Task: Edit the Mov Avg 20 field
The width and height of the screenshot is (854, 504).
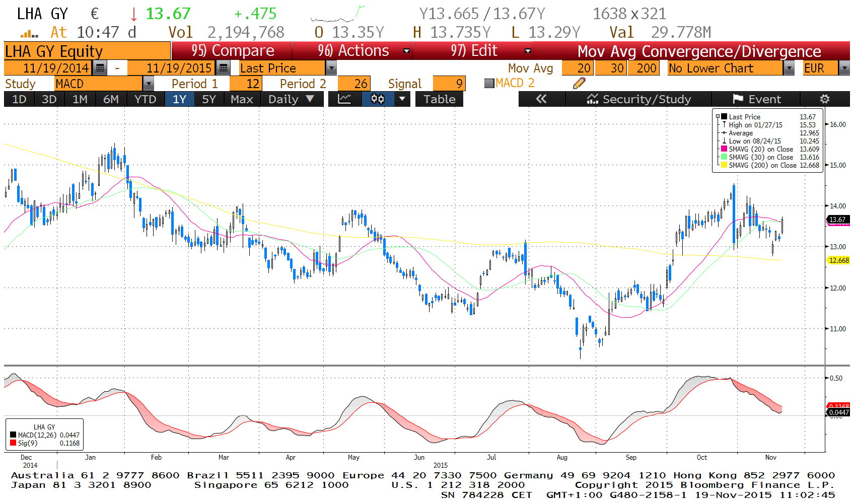Action: tap(578, 68)
